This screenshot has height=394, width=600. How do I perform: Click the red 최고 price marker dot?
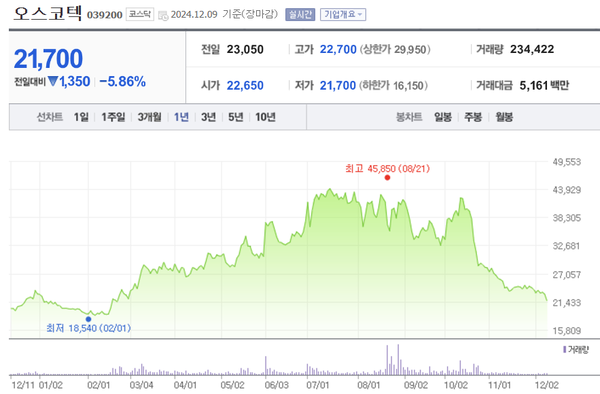click(x=387, y=177)
